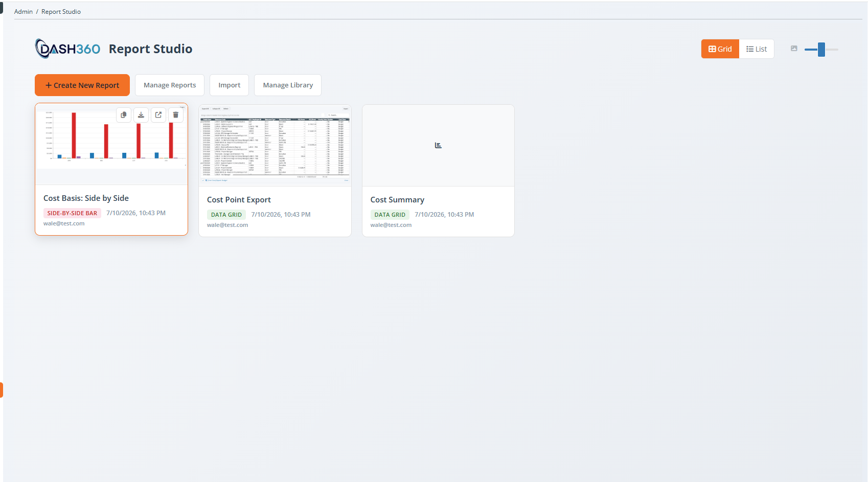Click DATA GRID tag on Cost Point Export
868x482 pixels.
point(226,215)
